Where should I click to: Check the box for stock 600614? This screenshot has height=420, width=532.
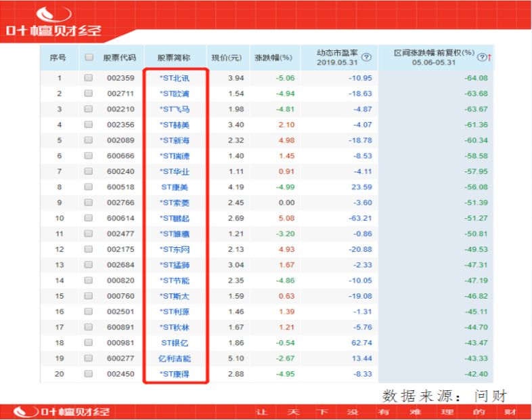point(89,217)
